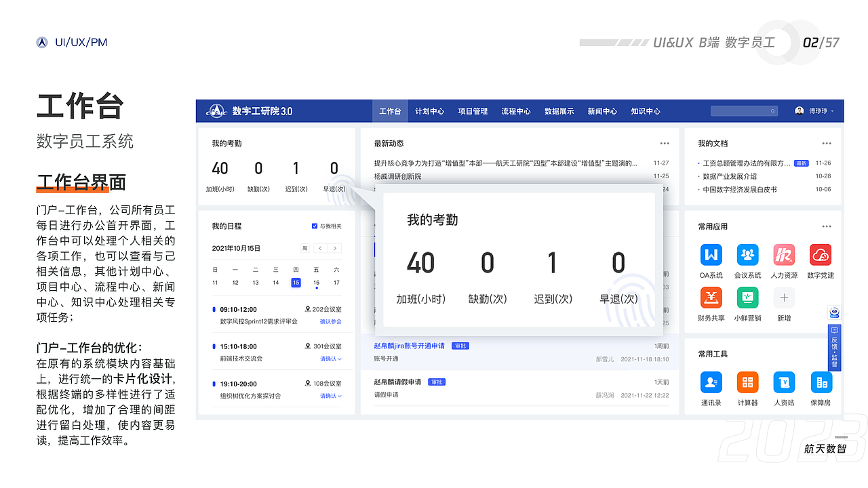This screenshot has width=868, height=488.
Task: Open the 数字党建 cloud app
Action: pyautogui.click(x=821, y=253)
